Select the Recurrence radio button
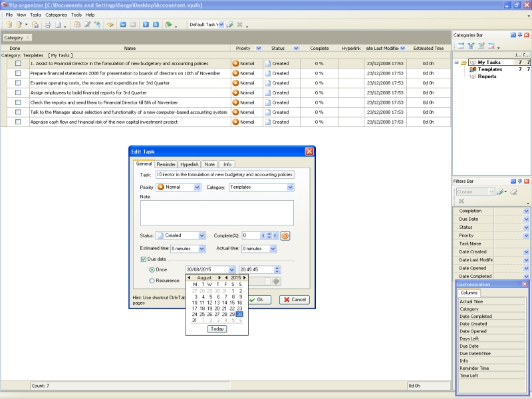This screenshot has width=532, height=399. 152,281
